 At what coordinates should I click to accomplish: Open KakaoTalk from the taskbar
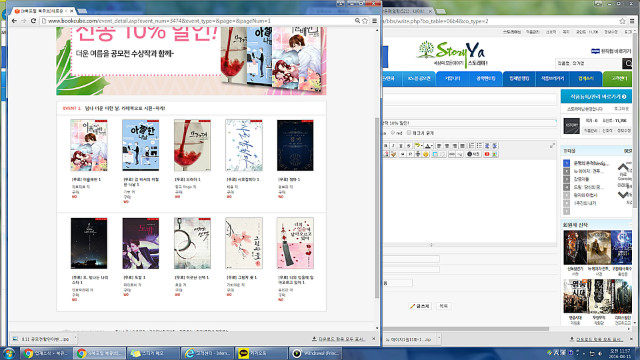click(262, 353)
